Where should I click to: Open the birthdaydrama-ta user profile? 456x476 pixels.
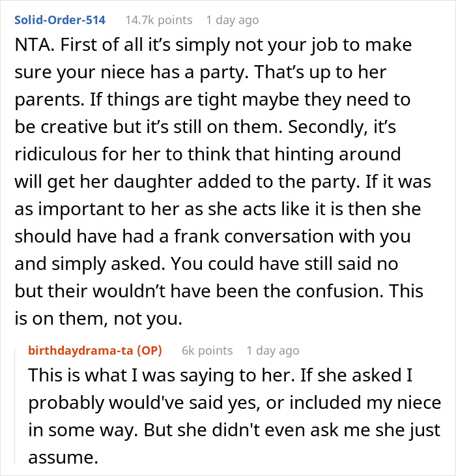point(81,351)
